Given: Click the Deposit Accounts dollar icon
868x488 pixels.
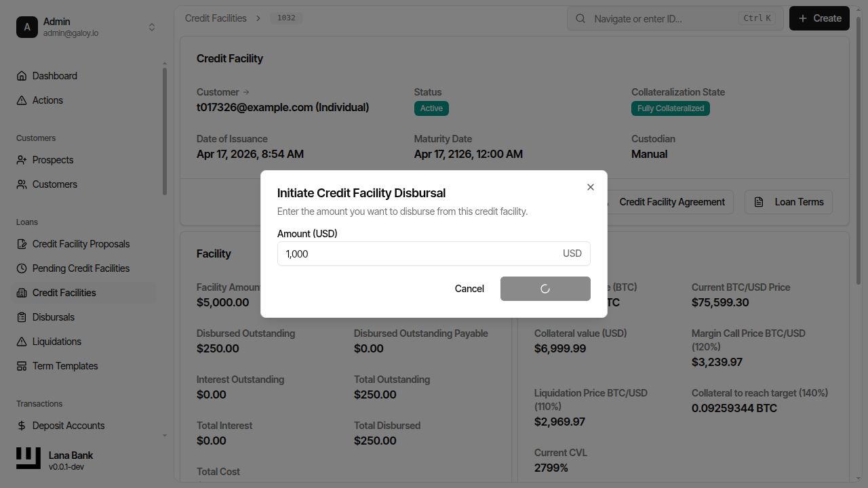Looking at the screenshot, I should click(22, 426).
